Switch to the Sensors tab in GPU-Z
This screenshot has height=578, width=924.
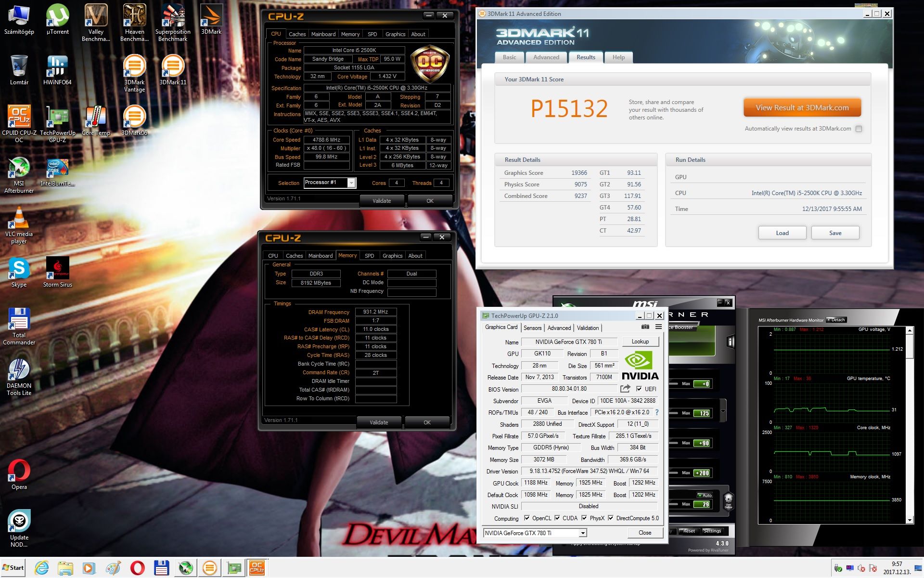532,328
